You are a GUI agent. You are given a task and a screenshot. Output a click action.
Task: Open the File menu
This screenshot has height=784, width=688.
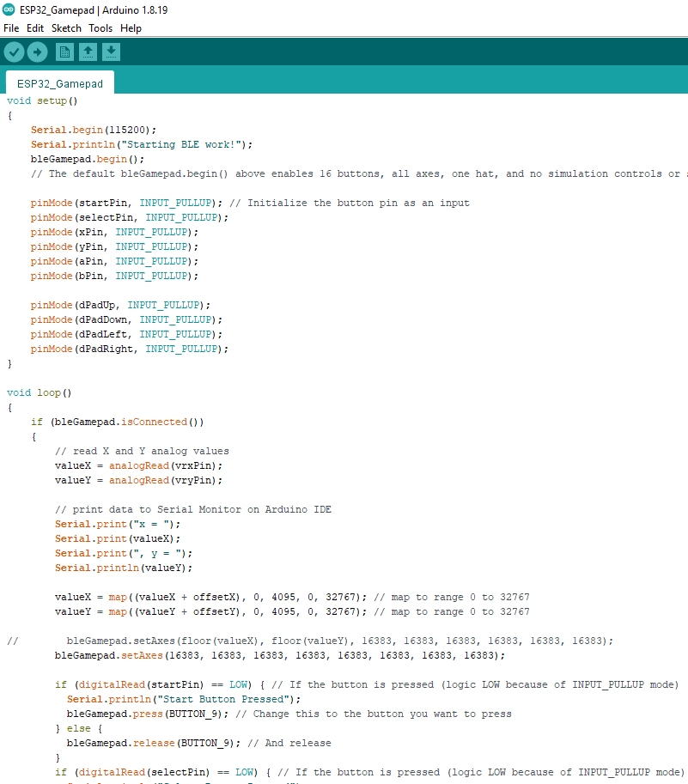11,28
